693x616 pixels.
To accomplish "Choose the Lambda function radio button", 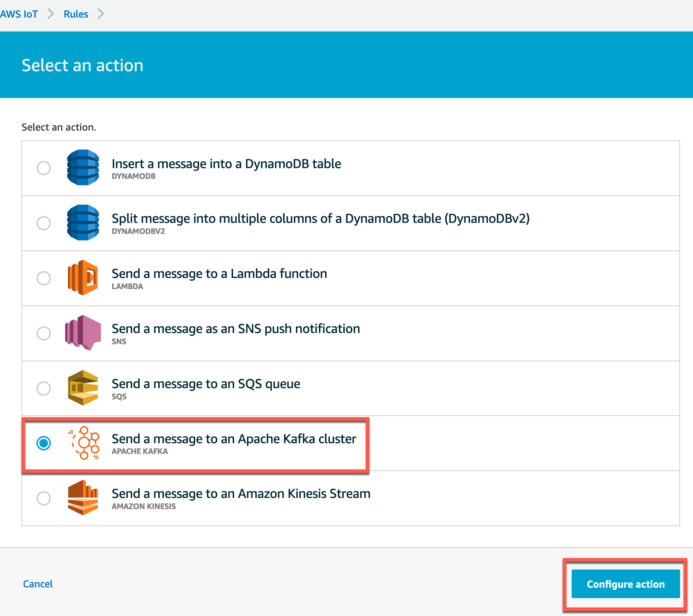I will (44, 278).
